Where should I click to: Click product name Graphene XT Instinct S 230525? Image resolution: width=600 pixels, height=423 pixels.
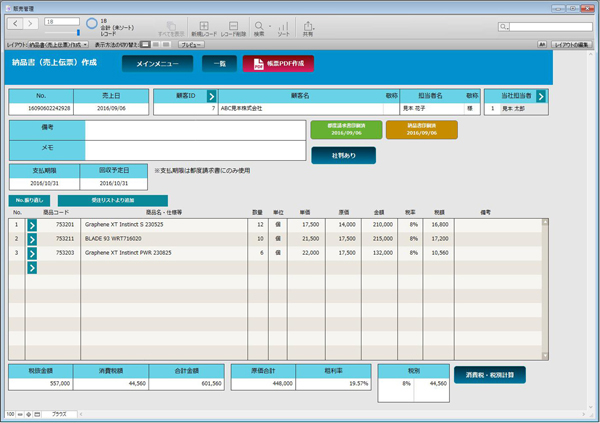point(124,225)
